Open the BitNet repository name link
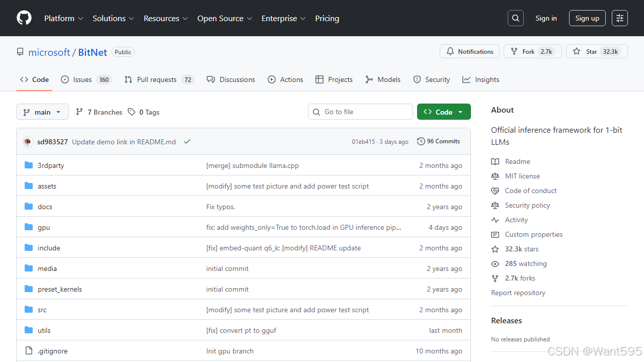This screenshot has width=644, height=362. click(93, 52)
